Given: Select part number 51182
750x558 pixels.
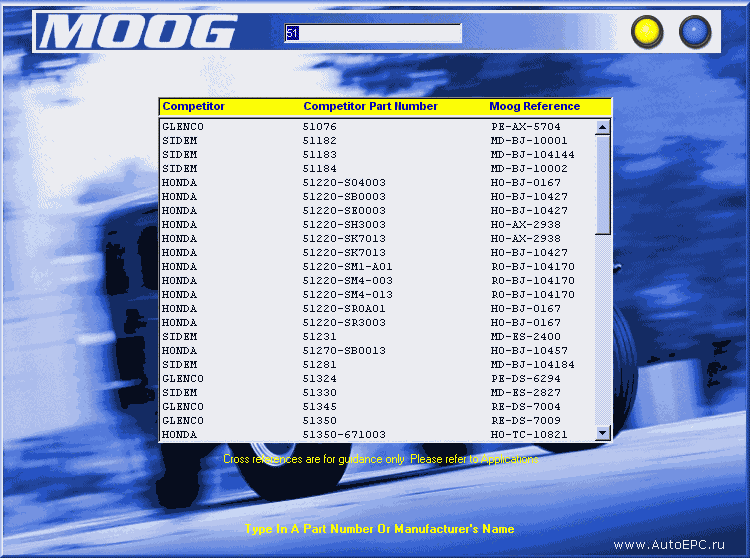Looking at the screenshot, I should pyautogui.click(x=320, y=141).
